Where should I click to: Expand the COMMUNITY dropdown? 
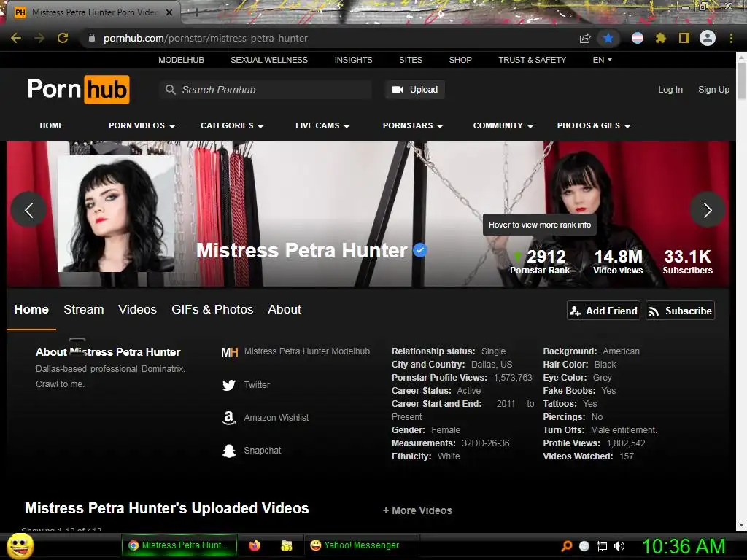coord(503,125)
